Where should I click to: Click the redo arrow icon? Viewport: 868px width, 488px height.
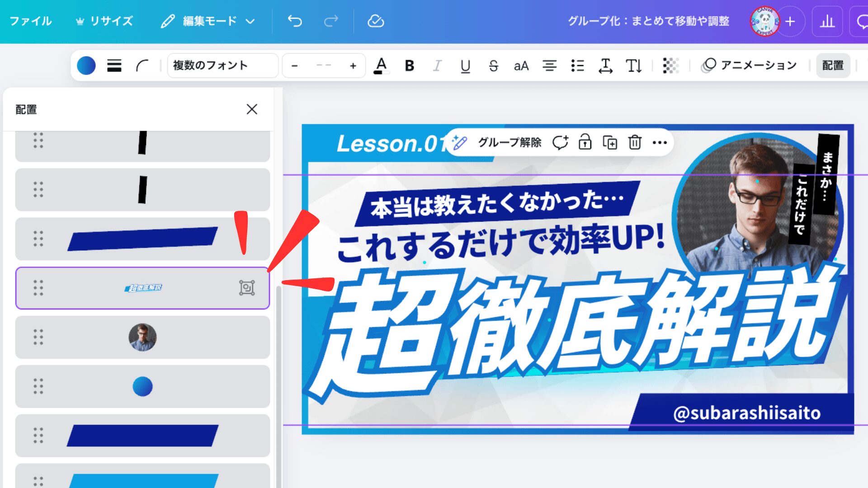(x=331, y=21)
